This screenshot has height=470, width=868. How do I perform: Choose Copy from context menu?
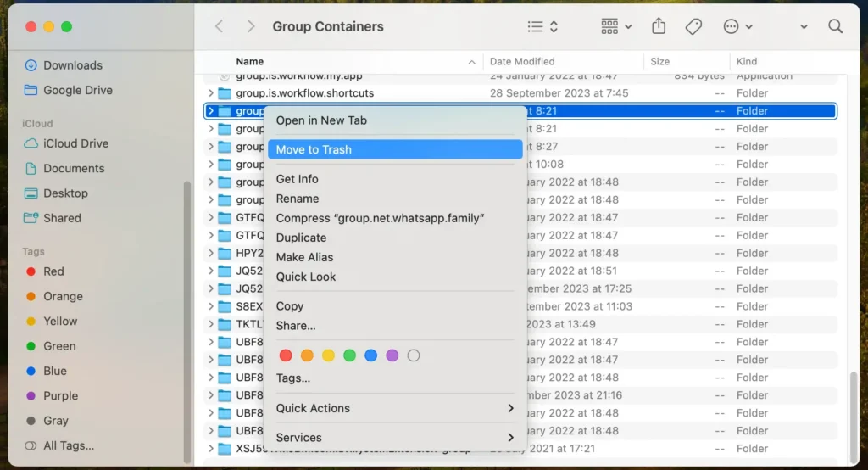395,306
